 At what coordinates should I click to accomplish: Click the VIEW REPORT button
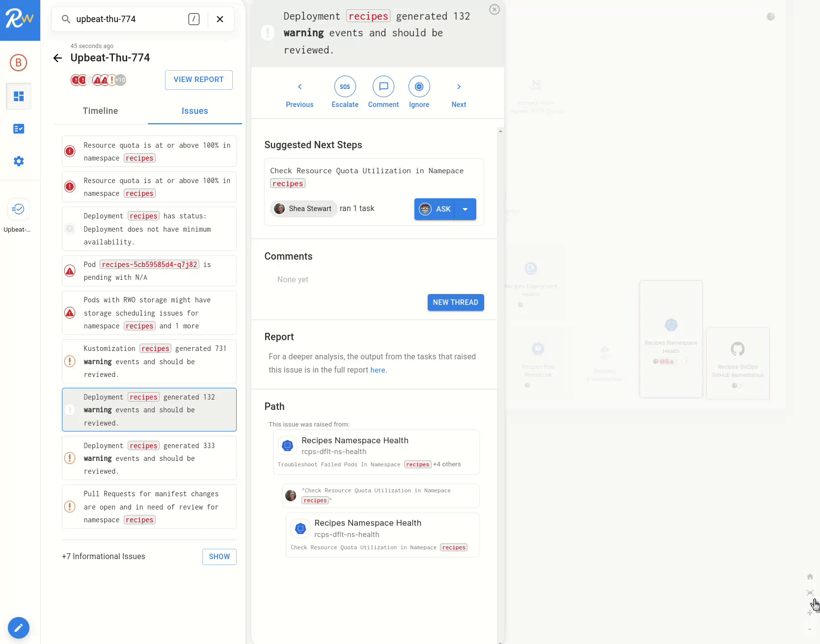click(x=198, y=80)
